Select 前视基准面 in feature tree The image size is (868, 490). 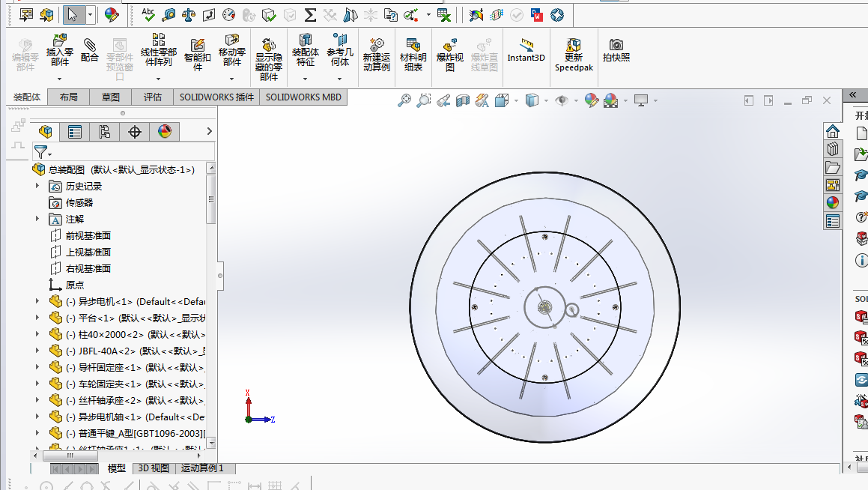(x=88, y=235)
